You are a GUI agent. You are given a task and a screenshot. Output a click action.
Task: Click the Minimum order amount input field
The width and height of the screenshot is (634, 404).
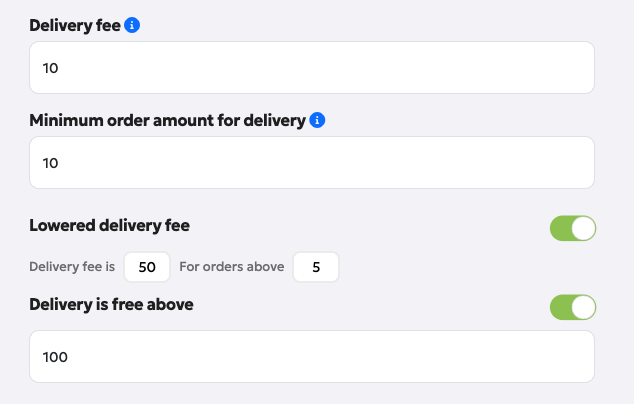(x=312, y=163)
